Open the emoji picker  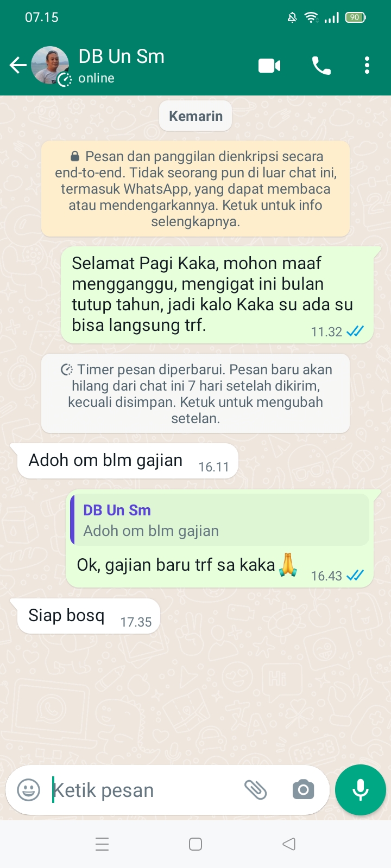pos(29,790)
